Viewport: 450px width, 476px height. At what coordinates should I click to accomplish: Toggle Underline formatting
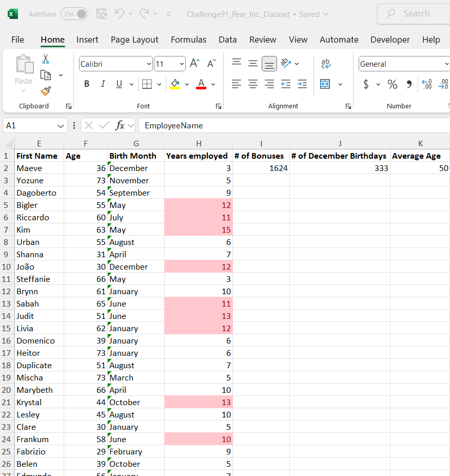pos(119,84)
